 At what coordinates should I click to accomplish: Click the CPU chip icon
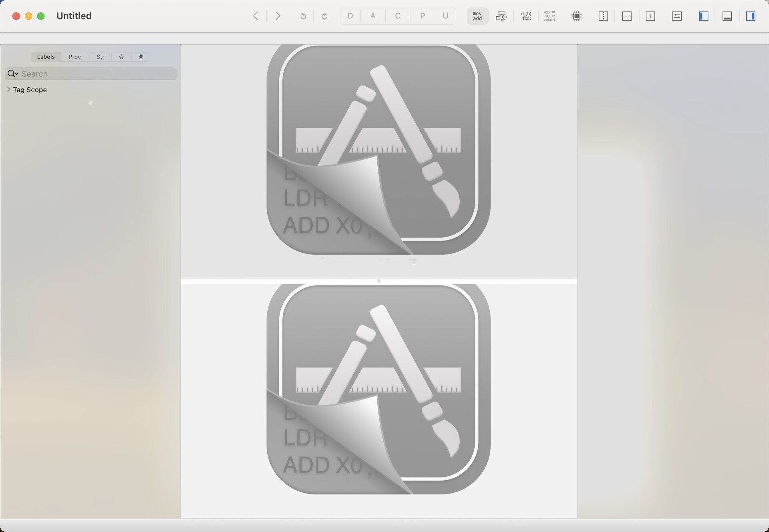[x=577, y=16]
